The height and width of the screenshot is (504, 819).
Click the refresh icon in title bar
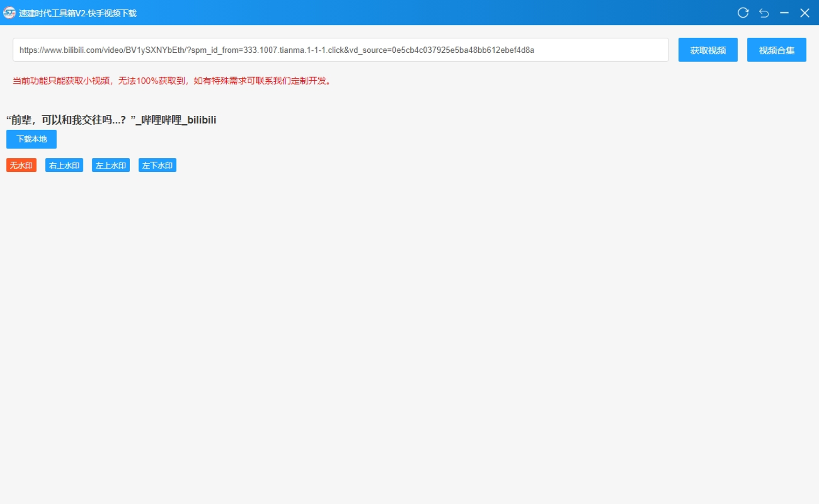pyautogui.click(x=743, y=13)
